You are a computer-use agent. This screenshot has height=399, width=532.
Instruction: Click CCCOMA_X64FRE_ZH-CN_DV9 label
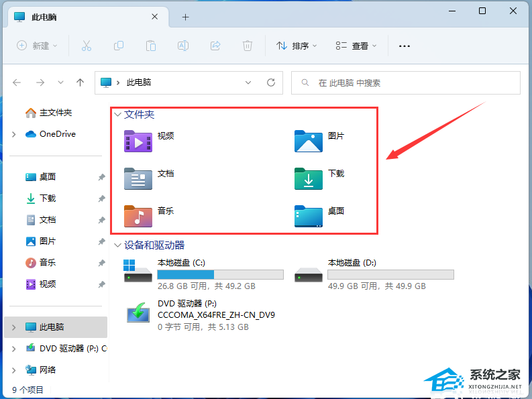[217, 315]
